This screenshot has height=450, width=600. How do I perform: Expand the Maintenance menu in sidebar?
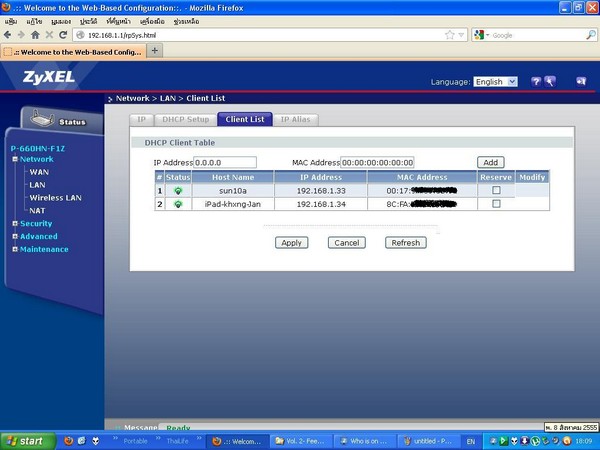(x=44, y=249)
